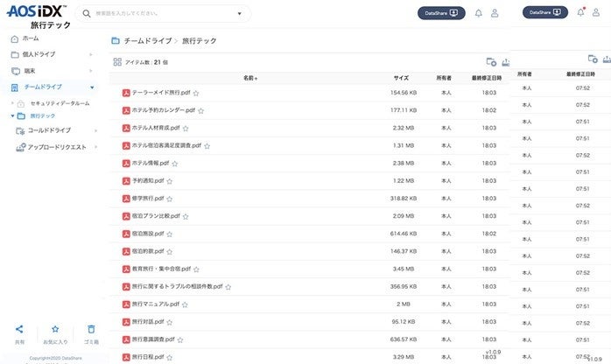
Task: Expand アップロードリクエスト arrow
Action: [96, 147]
